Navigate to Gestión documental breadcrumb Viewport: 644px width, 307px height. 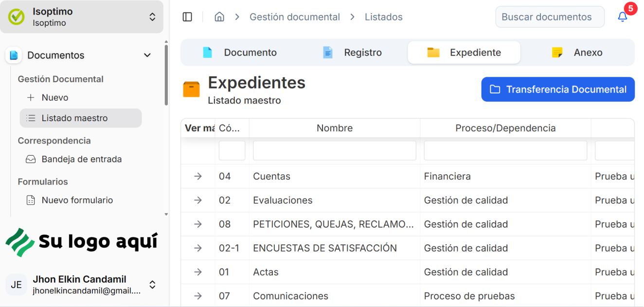click(x=294, y=17)
